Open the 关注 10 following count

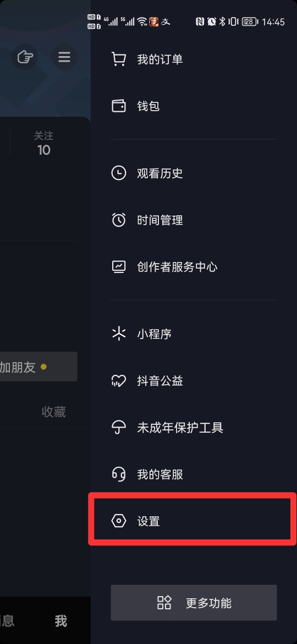43,144
